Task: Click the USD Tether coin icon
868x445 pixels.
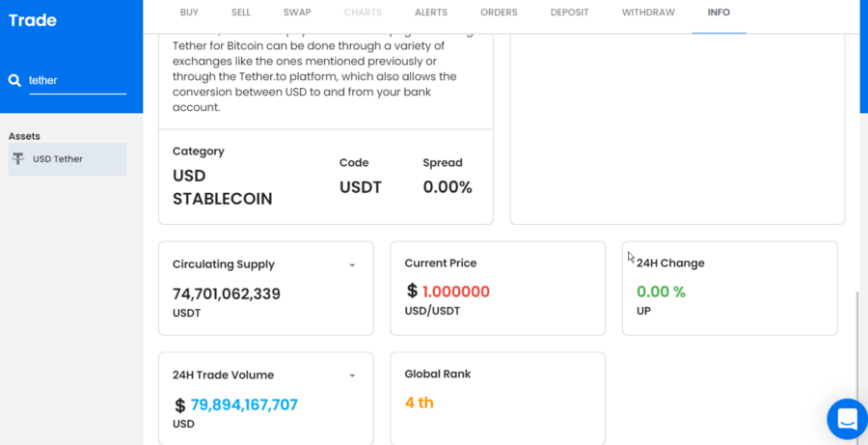Action: click(x=18, y=159)
